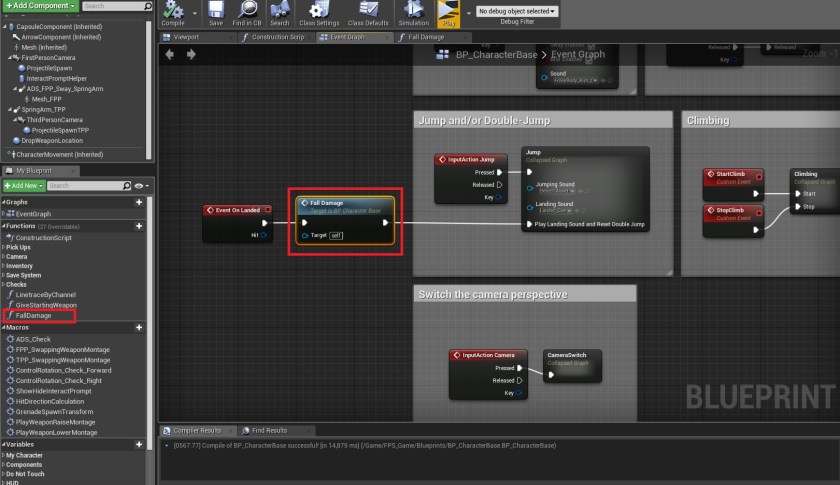The width and height of the screenshot is (840, 485).
Task: Select the FallDamage function in list
Action: click(33, 315)
